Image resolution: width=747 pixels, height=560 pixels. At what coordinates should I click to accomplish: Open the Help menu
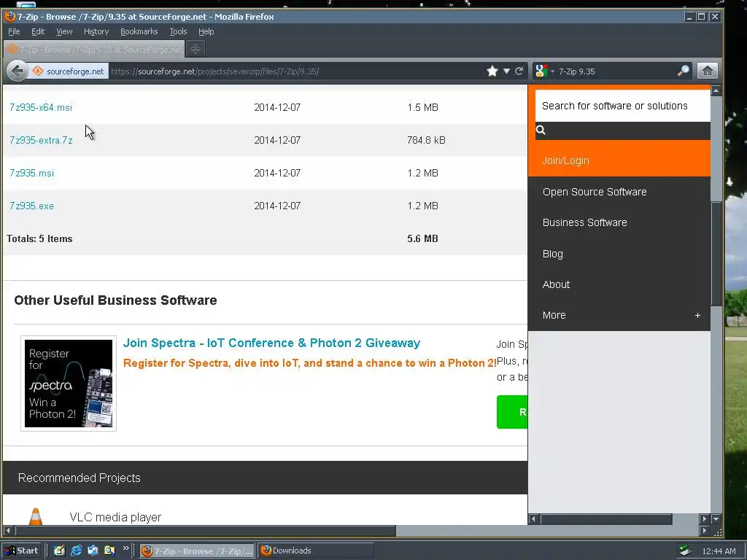(x=206, y=31)
